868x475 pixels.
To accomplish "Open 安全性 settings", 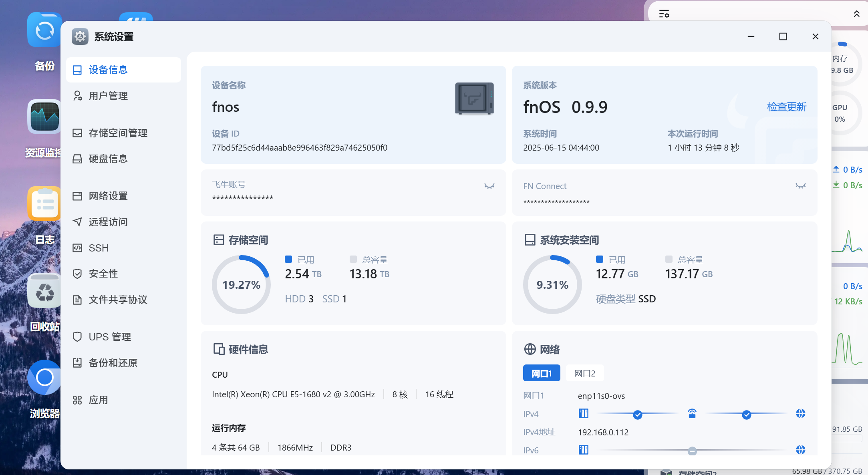I will click(x=123, y=274).
